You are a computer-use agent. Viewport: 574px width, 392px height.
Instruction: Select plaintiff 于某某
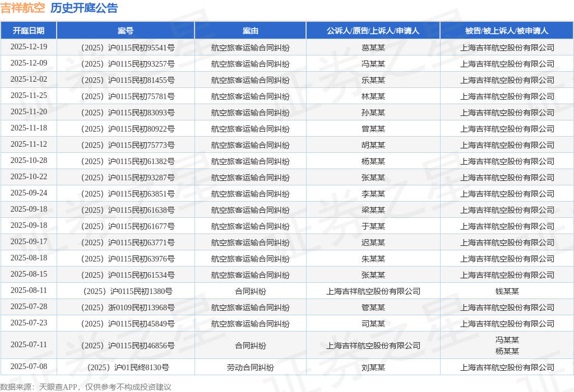(373, 226)
